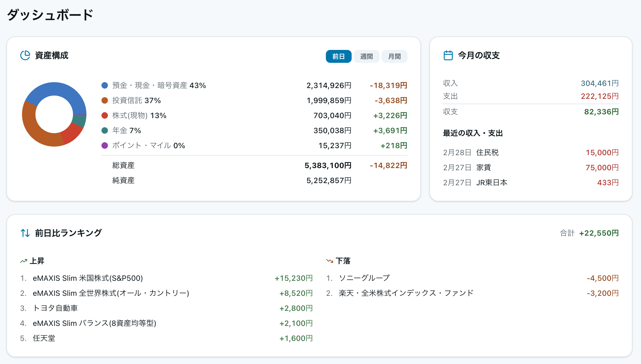641x364 pixels.
Task: Click the 2月27日 家賃 transaction row
Action: tap(531, 167)
